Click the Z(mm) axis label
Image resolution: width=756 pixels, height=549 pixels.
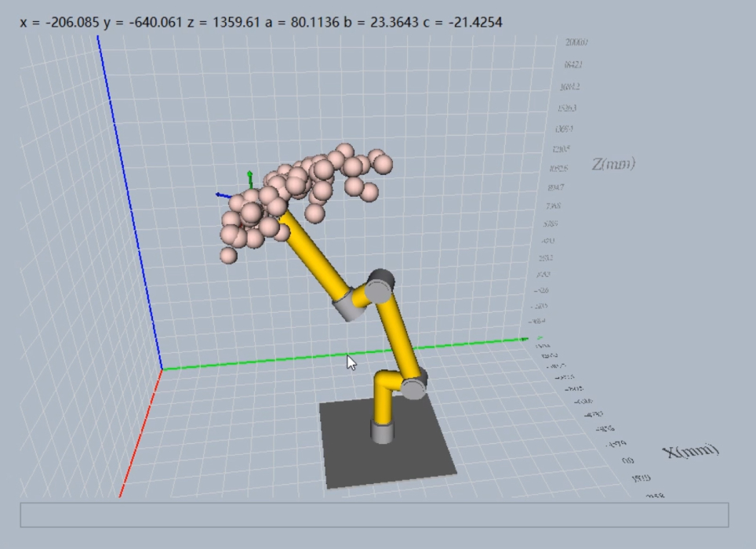coord(613,164)
